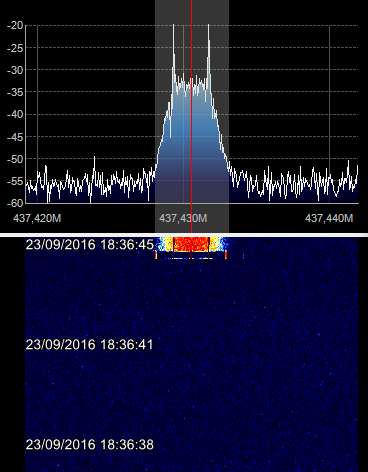368x472 pixels.
Task: Click the white splitter between spectrum and waterfall
Action: tap(184, 235)
